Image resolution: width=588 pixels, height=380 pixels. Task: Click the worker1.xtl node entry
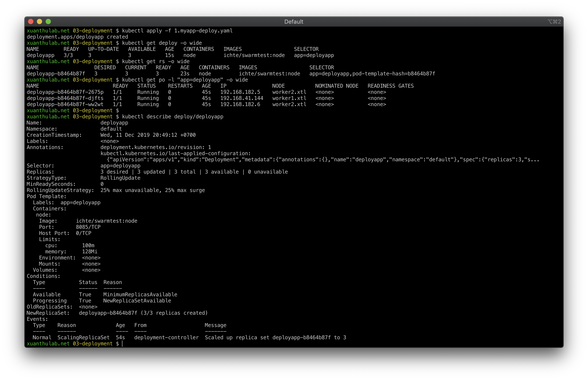[x=289, y=98]
